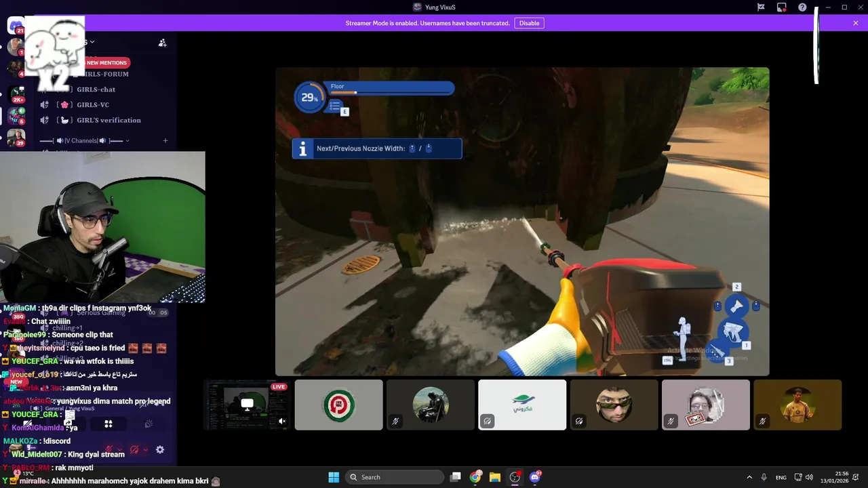This screenshot has height=488, width=868.
Task: Select the red-green target avatar participant tile
Action: point(338,405)
